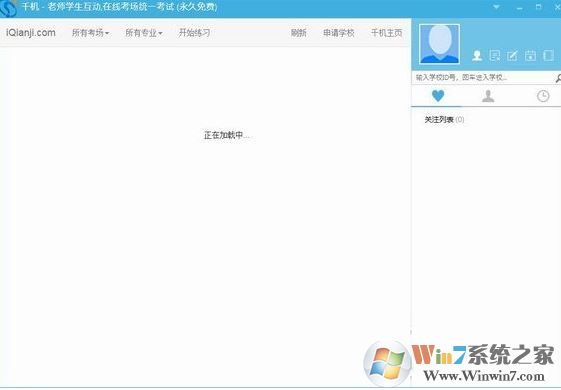561x390 pixels.
Task: Open the 所有考场 dropdown
Action: pyautogui.click(x=90, y=33)
